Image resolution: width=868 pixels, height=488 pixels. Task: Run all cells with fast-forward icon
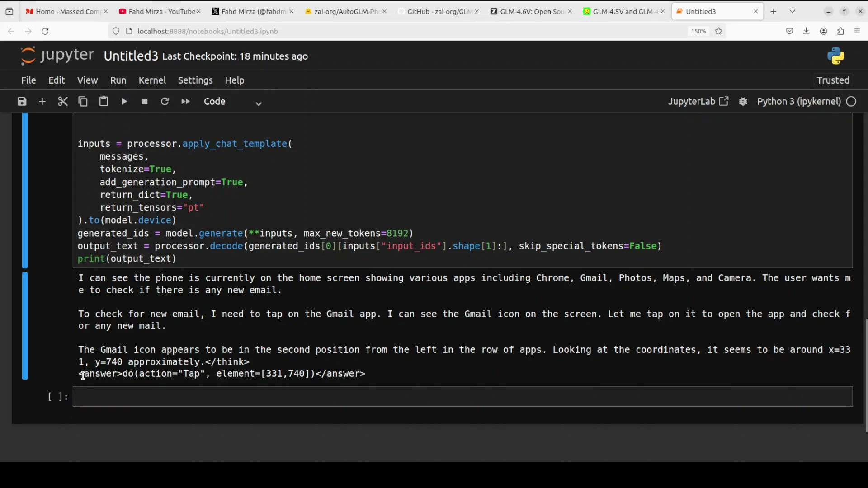[185, 101]
